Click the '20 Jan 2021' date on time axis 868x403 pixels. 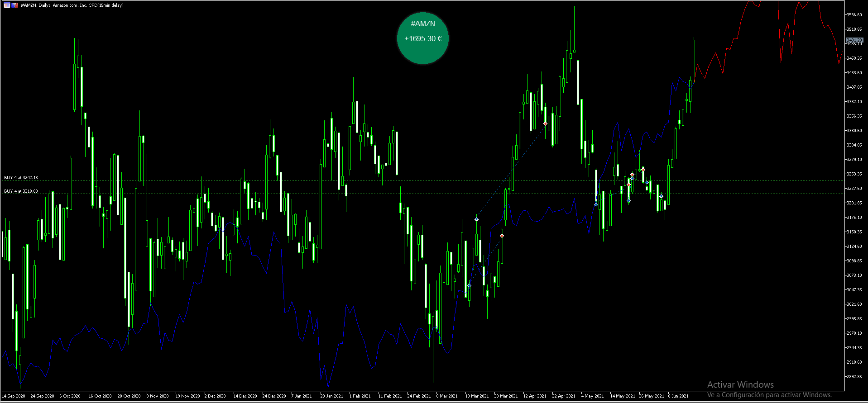(332, 396)
